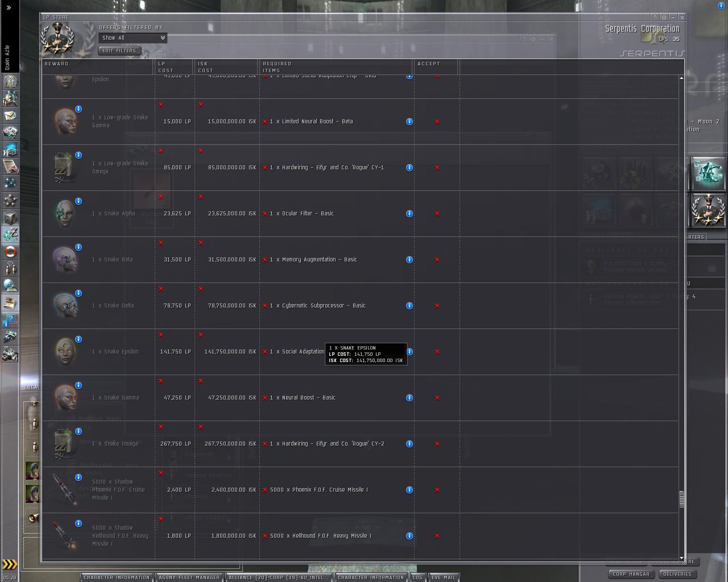Open the Alliance [20]-Corp [19] channel tab
The image size is (728, 582).
(x=279, y=577)
